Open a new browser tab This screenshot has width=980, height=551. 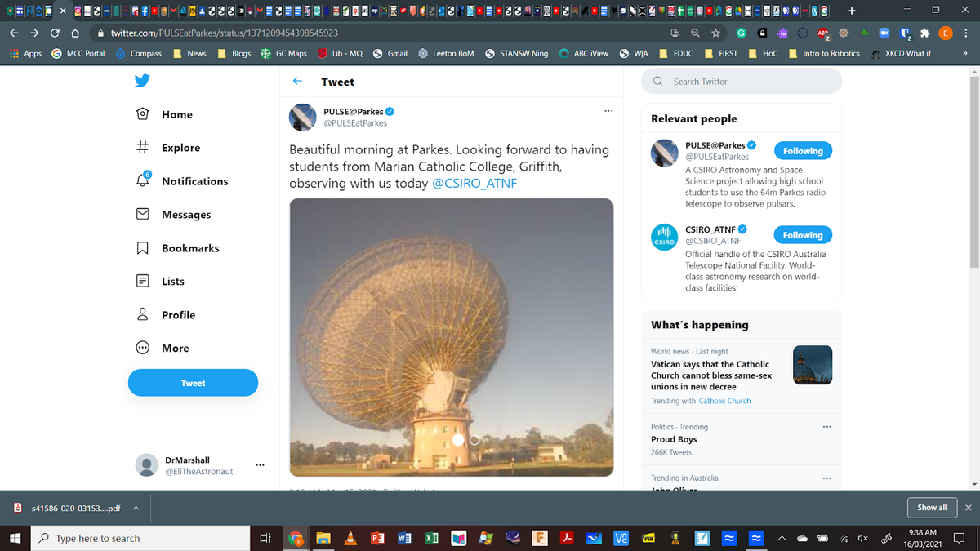click(852, 11)
